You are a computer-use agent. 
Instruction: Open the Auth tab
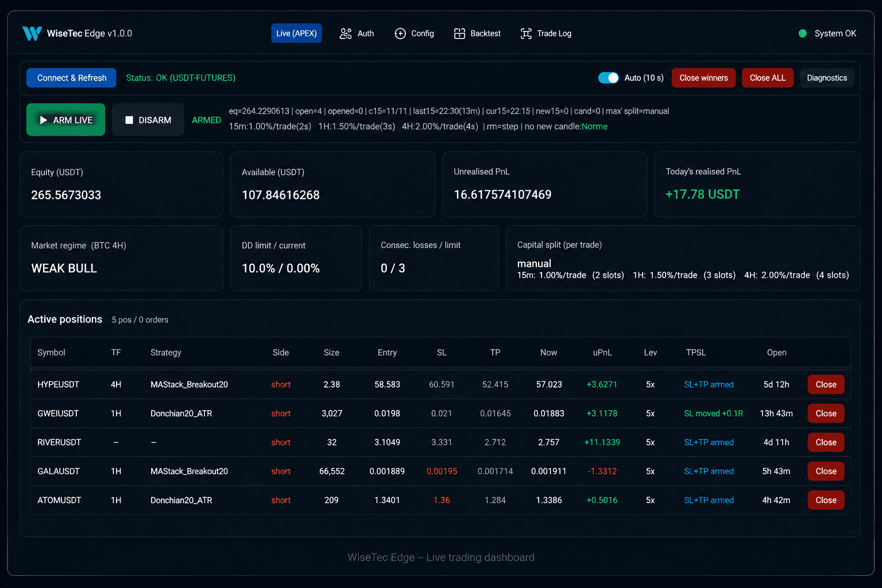point(357,33)
